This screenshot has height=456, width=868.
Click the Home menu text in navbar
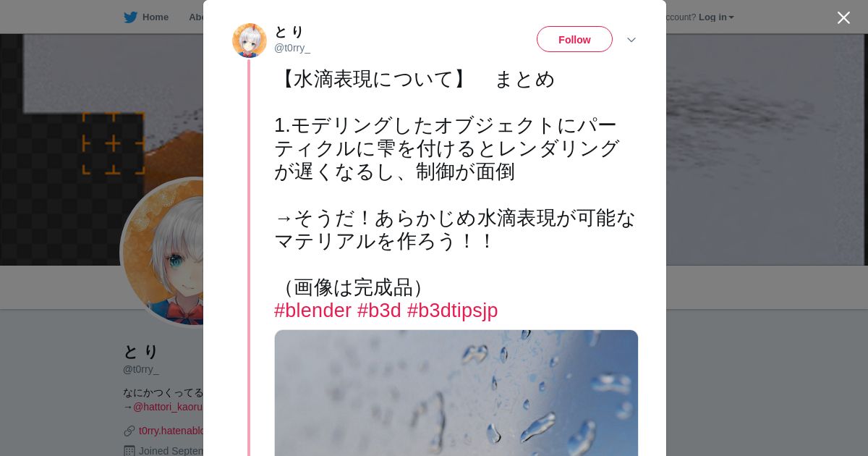coord(156,17)
